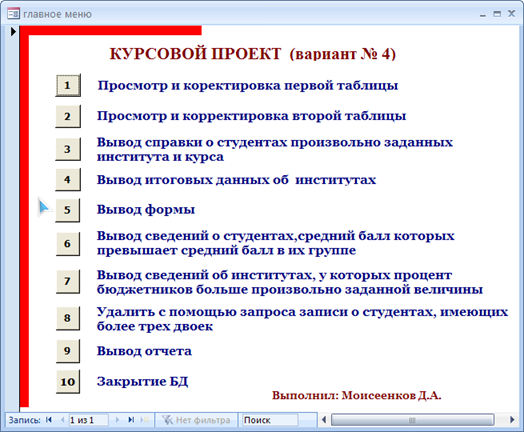Click the horizontal scrollbar left arrow
Viewport: 524px width, 432px height.
pos(323,420)
